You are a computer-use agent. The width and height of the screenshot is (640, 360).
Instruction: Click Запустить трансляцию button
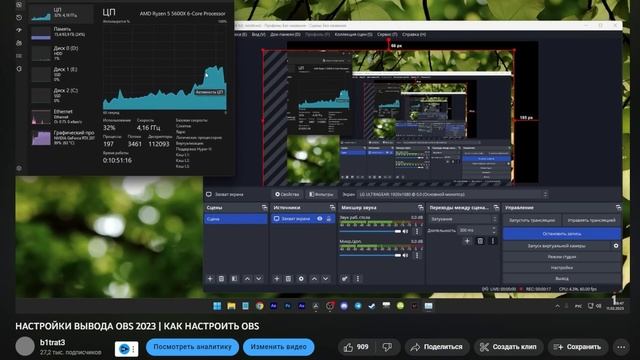tap(532, 220)
